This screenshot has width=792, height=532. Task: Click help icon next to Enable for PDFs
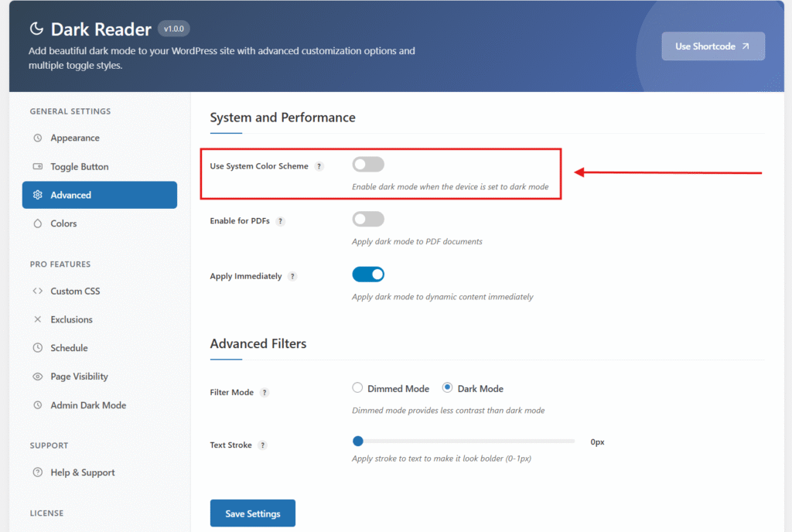[x=280, y=221]
